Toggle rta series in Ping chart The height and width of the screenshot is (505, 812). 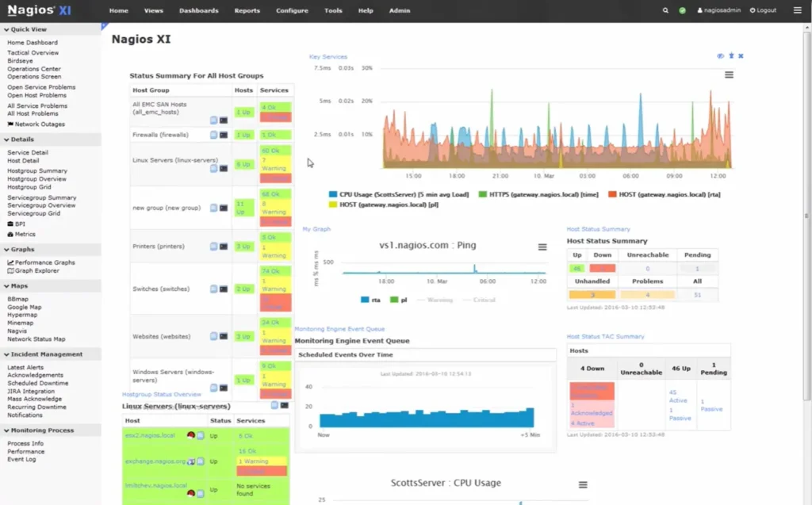[370, 300]
